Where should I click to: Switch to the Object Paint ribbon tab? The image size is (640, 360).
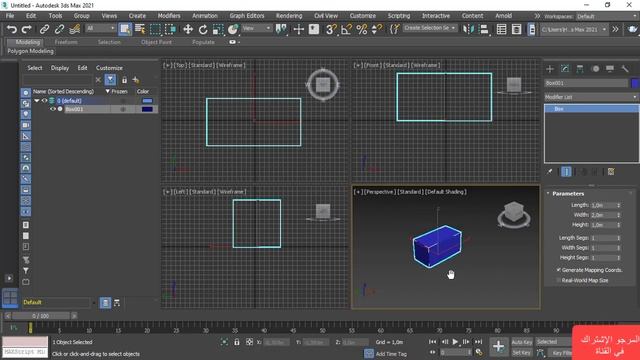coord(156,42)
